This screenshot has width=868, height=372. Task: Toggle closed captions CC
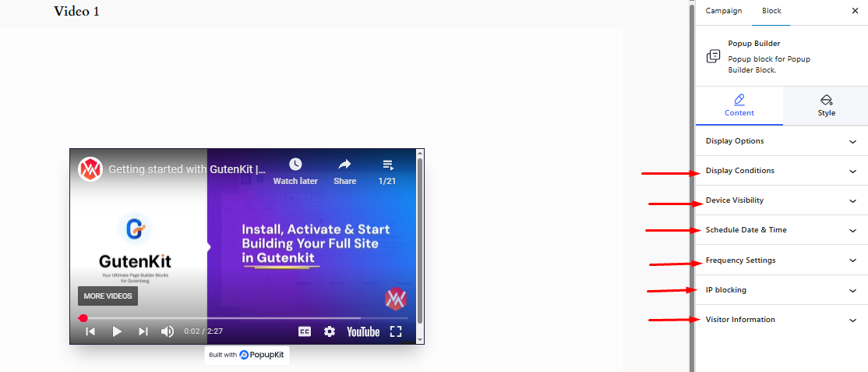[305, 331]
